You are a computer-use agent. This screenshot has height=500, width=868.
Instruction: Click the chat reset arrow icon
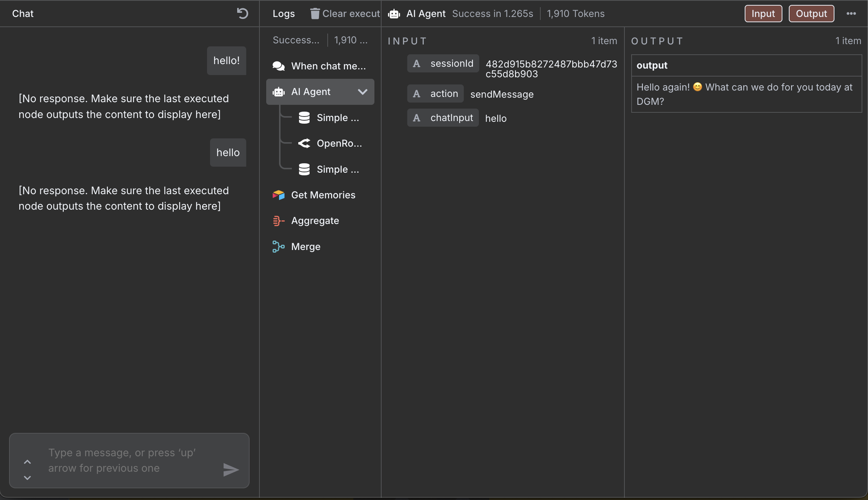pos(242,14)
